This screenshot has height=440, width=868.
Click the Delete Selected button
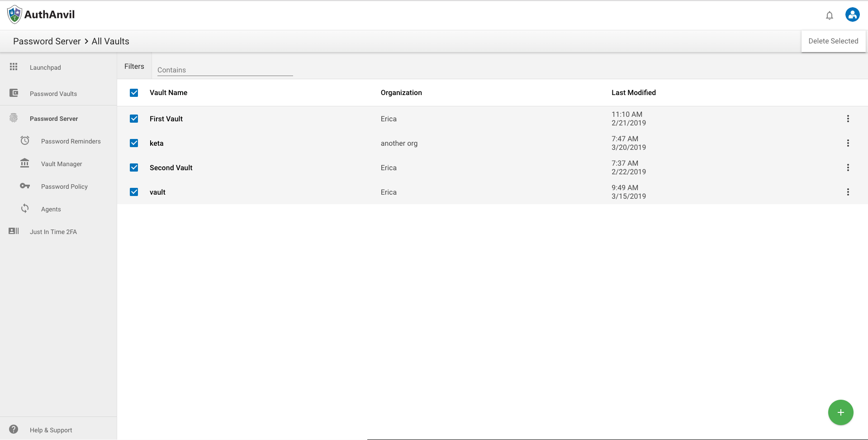pyautogui.click(x=833, y=41)
